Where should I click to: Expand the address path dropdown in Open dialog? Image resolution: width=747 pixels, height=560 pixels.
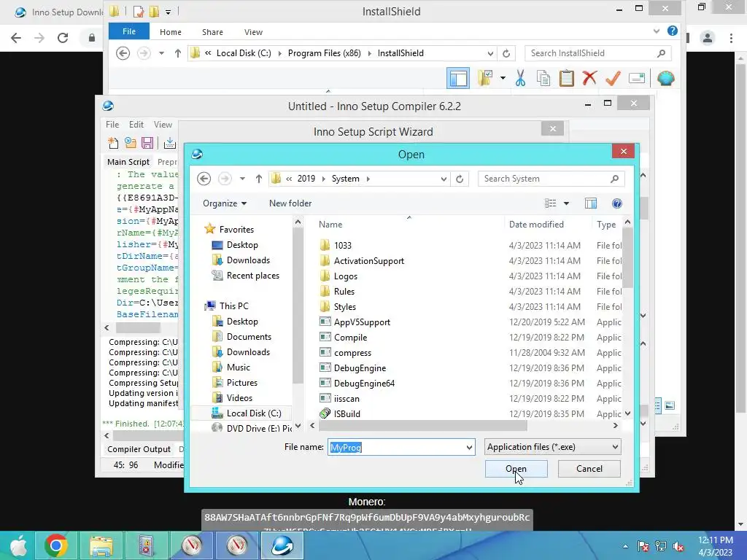coord(444,179)
